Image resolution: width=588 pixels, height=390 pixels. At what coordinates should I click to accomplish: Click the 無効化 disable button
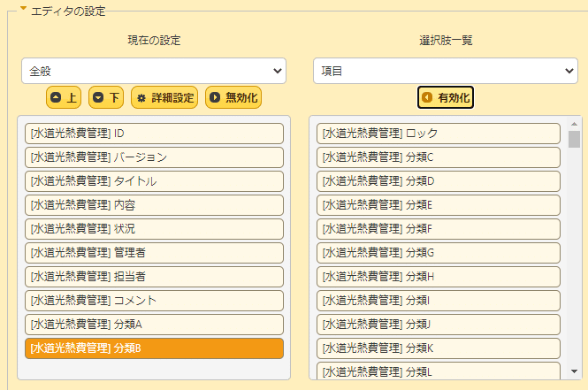tap(233, 98)
